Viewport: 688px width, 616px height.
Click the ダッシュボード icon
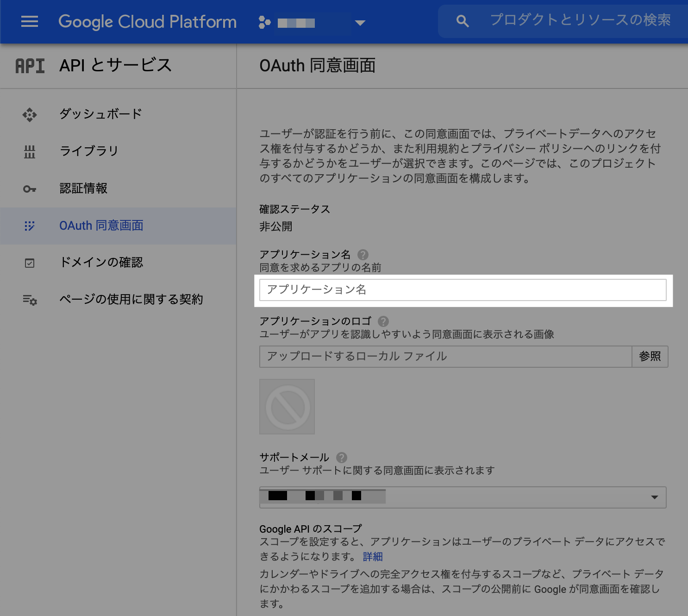tap(30, 114)
